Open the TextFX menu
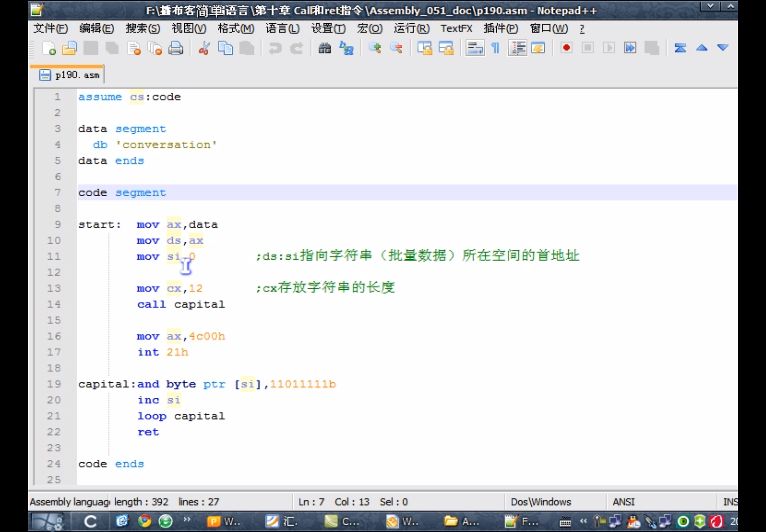This screenshot has height=532, width=766. pyautogui.click(x=456, y=29)
